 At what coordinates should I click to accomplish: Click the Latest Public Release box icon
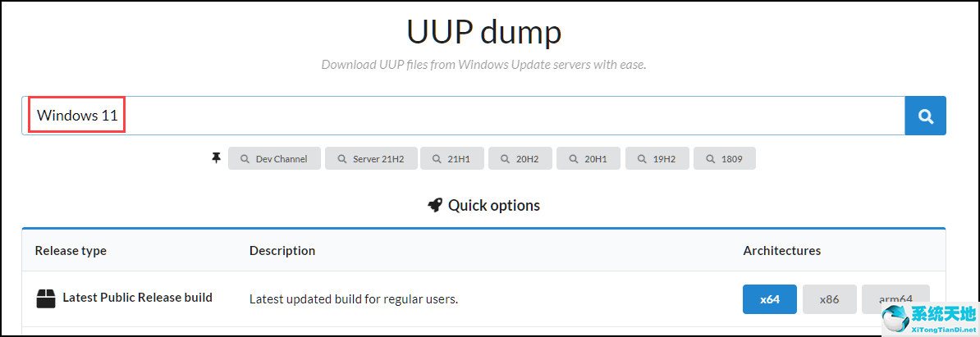(x=46, y=298)
